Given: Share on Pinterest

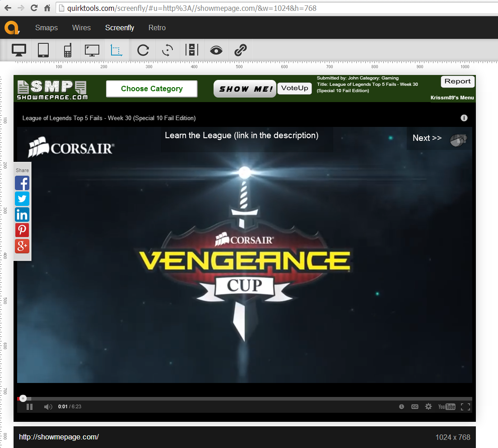Looking at the screenshot, I should [22, 230].
